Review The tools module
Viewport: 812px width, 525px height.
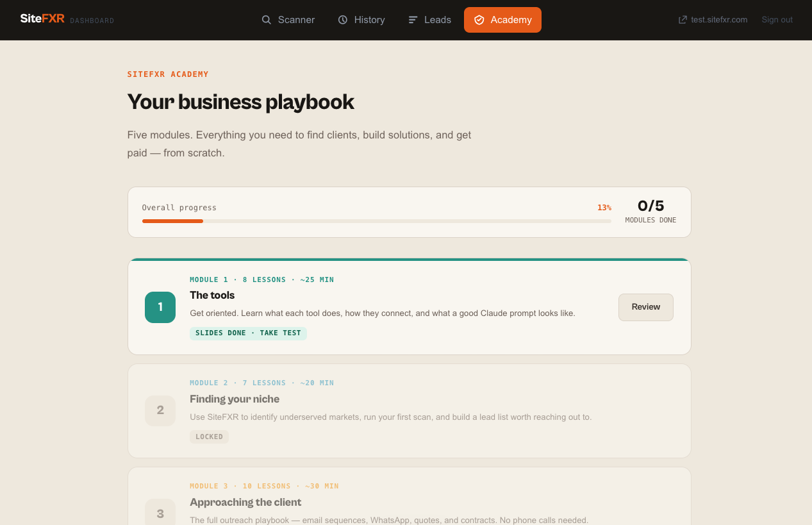pos(645,307)
